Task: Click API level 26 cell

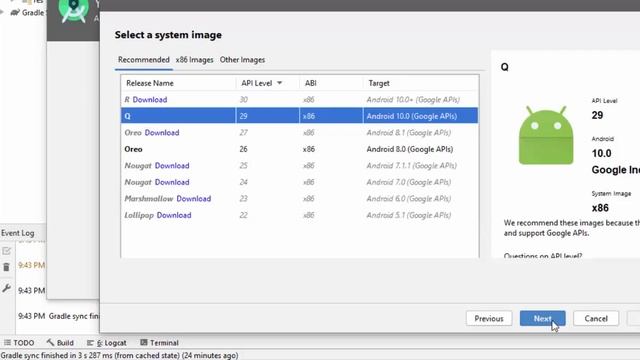Action: click(x=243, y=149)
